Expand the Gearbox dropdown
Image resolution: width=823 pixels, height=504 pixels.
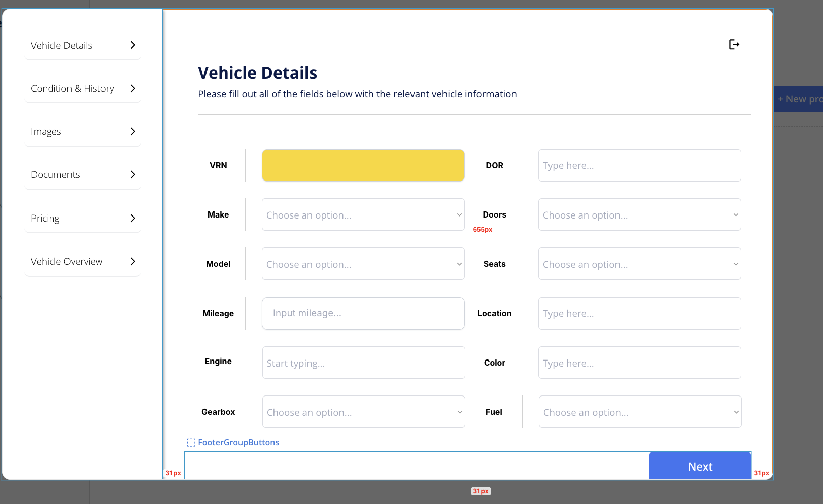tap(364, 412)
